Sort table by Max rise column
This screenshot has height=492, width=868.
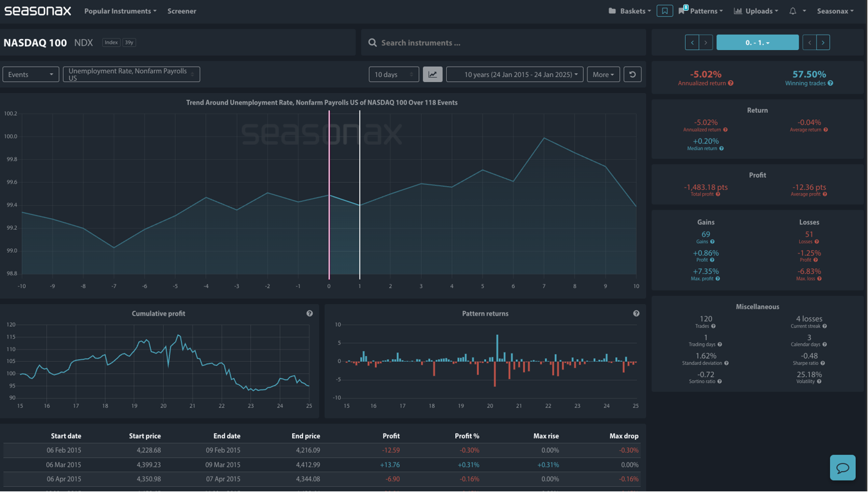point(546,436)
